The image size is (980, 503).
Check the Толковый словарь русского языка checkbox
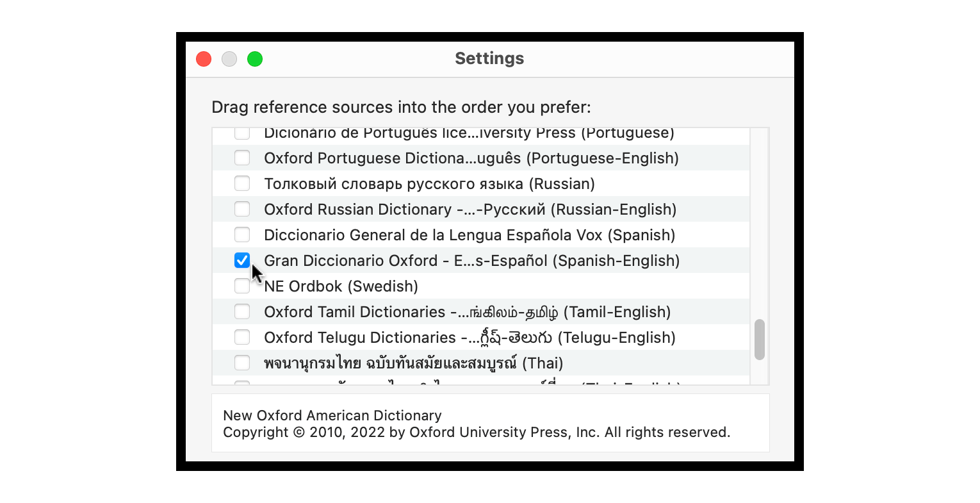pyautogui.click(x=242, y=183)
